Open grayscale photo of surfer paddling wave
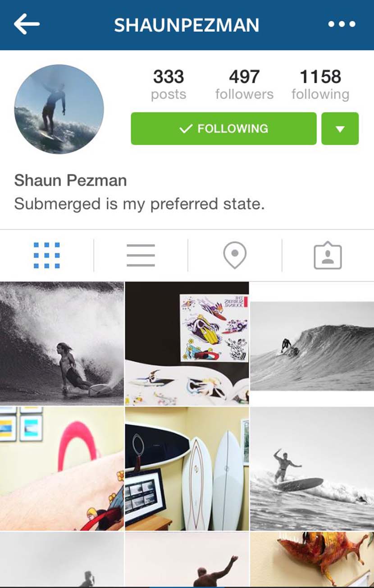The image size is (374, 588). pyautogui.click(x=312, y=343)
